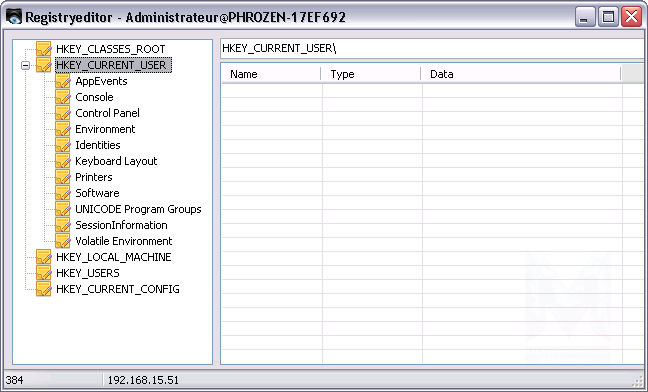
Task: Click the HKEY_CURRENT_CONFIG key icon
Action: [44, 289]
